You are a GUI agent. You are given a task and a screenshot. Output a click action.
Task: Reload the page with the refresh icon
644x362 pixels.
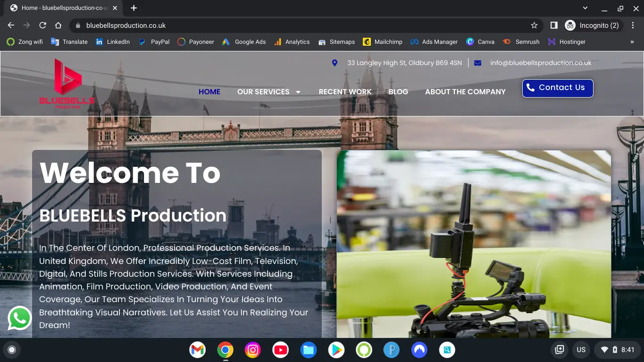pos(42,25)
